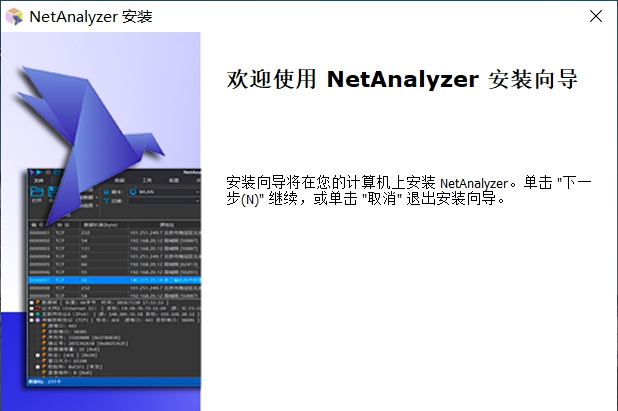Image resolution: width=618 pixels, height=411 pixels.
Task: Click the NetAnalyzer 安装 window title text
Action: 91,17
